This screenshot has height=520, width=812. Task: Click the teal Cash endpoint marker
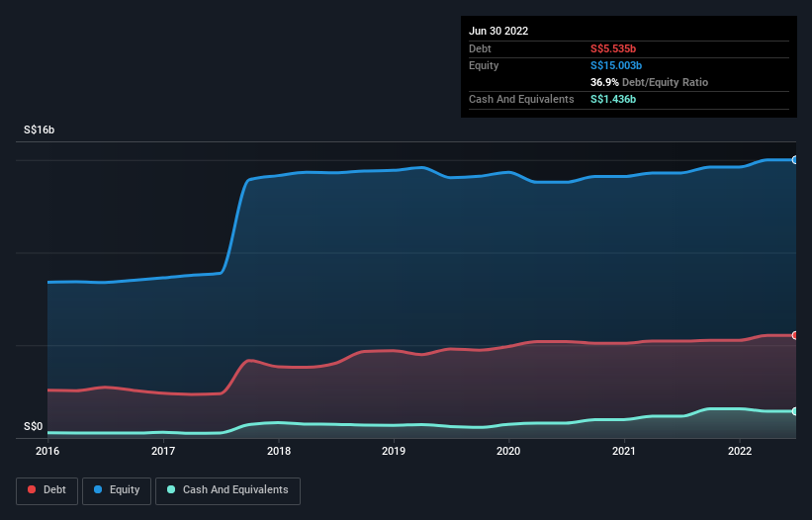795,411
